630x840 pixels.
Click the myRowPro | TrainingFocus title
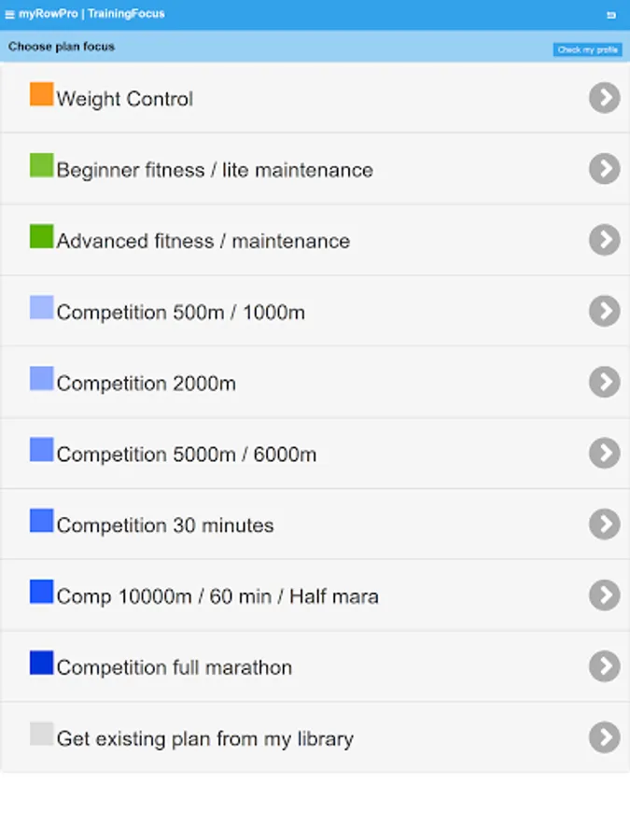pos(91,14)
